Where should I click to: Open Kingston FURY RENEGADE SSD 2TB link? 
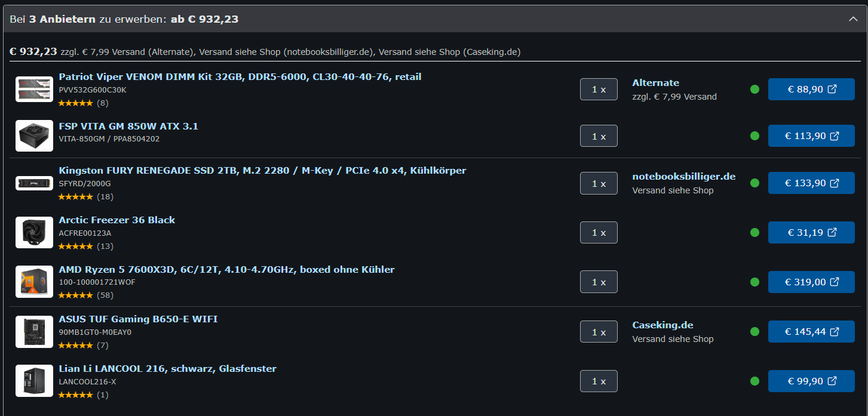(x=262, y=171)
